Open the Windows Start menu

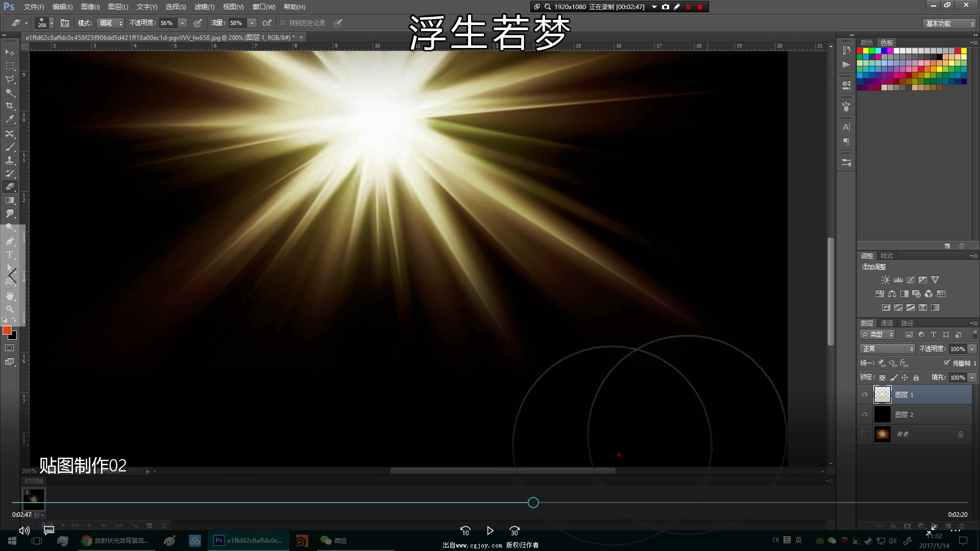(x=12, y=541)
